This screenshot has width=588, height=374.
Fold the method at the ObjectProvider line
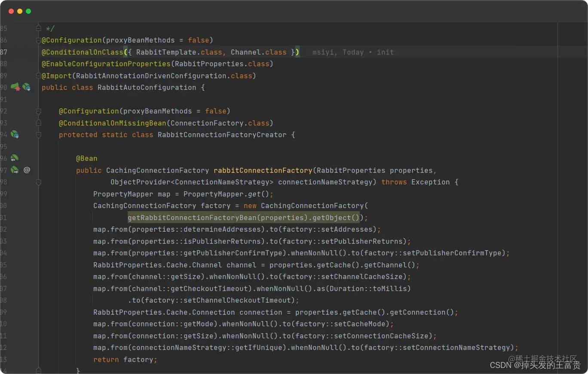click(x=39, y=182)
